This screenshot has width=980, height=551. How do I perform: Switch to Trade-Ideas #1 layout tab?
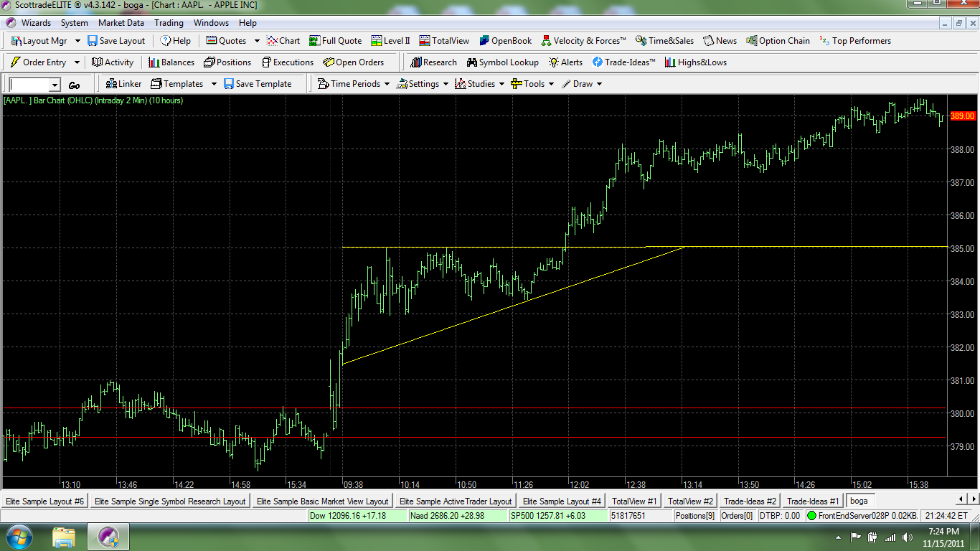[813, 501]
